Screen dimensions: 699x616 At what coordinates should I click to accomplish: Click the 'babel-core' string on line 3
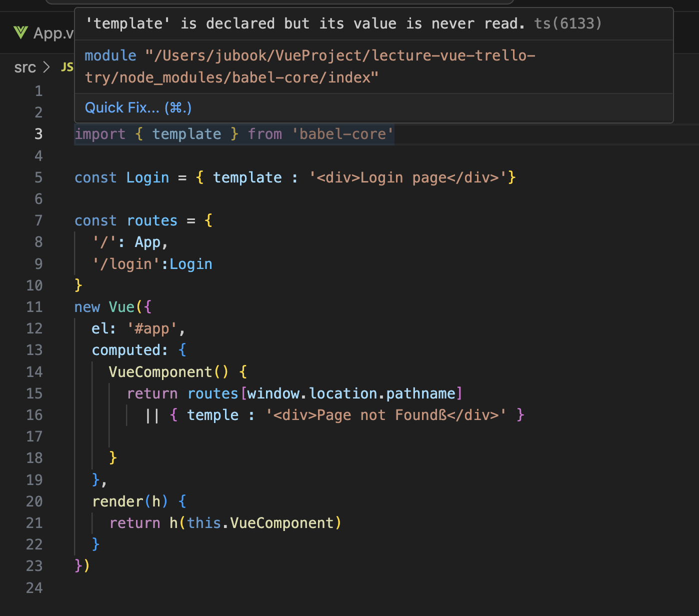pyautogui.click(x=342, y=134)
